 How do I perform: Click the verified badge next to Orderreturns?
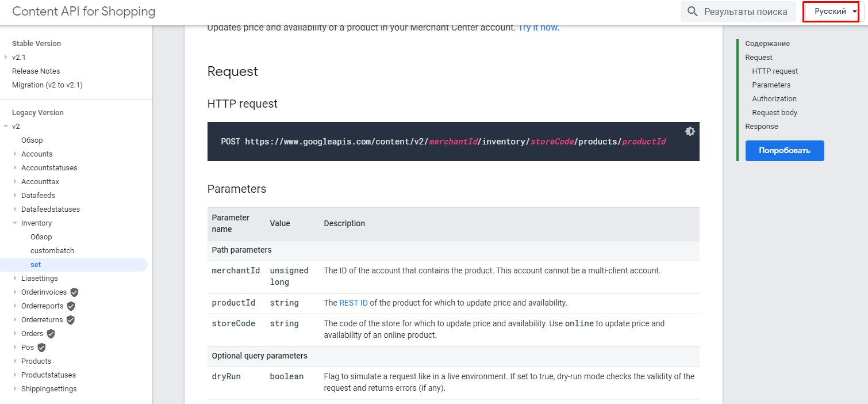(71, 320)
